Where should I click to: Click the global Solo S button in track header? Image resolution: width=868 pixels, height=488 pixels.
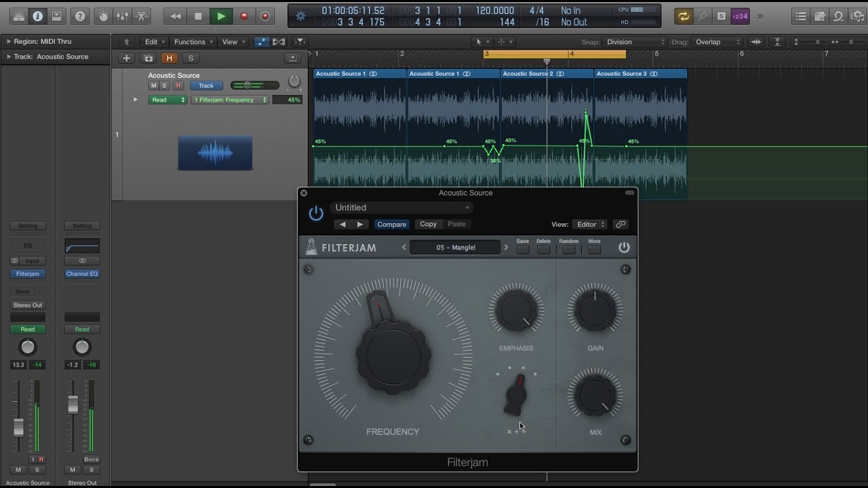click(191, 58)
